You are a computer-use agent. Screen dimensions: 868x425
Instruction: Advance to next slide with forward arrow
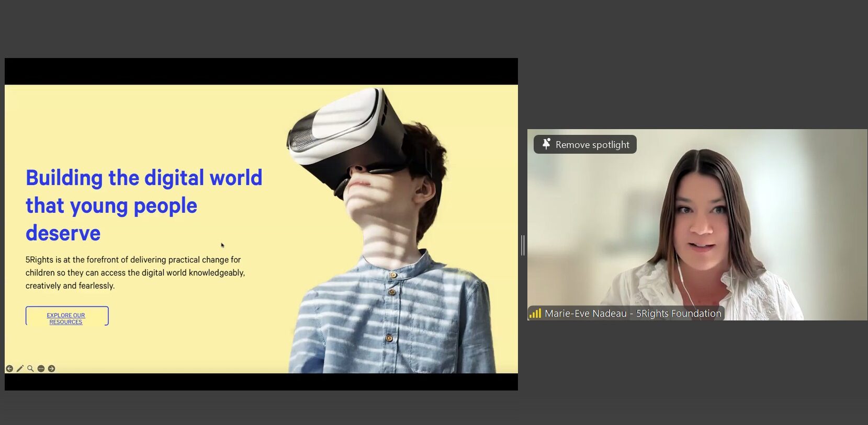pos(51,369)
